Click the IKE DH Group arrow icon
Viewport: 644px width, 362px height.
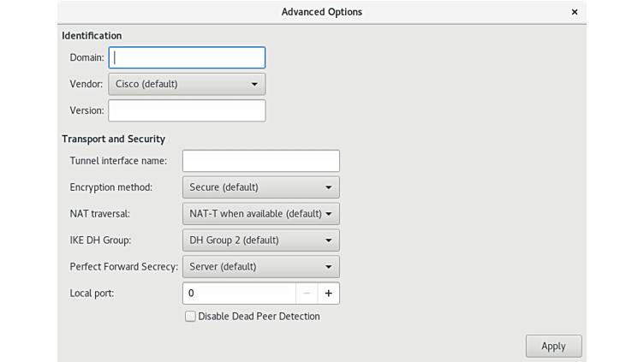[329, 240]
